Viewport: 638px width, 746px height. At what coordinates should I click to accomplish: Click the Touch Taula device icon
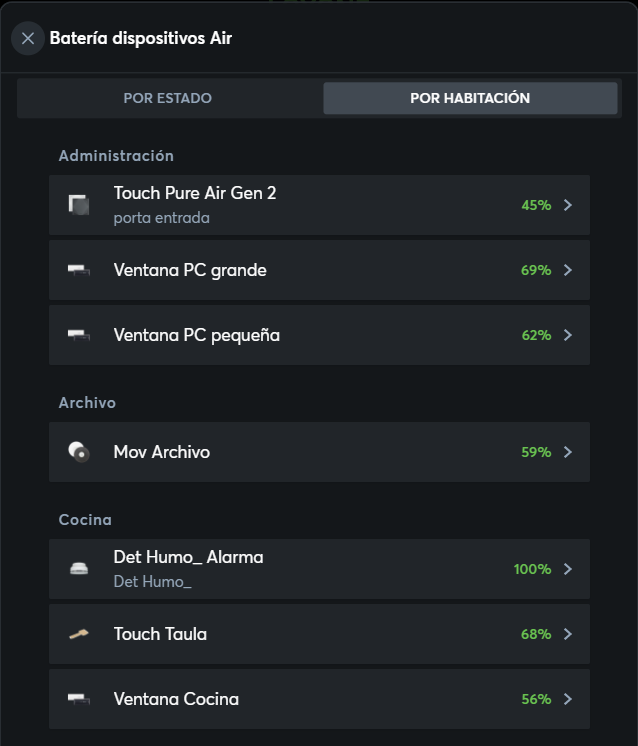(79, 634)
